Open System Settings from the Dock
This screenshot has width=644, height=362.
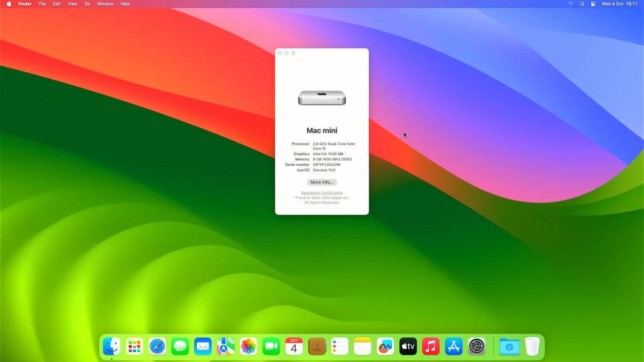click(477, 346)
